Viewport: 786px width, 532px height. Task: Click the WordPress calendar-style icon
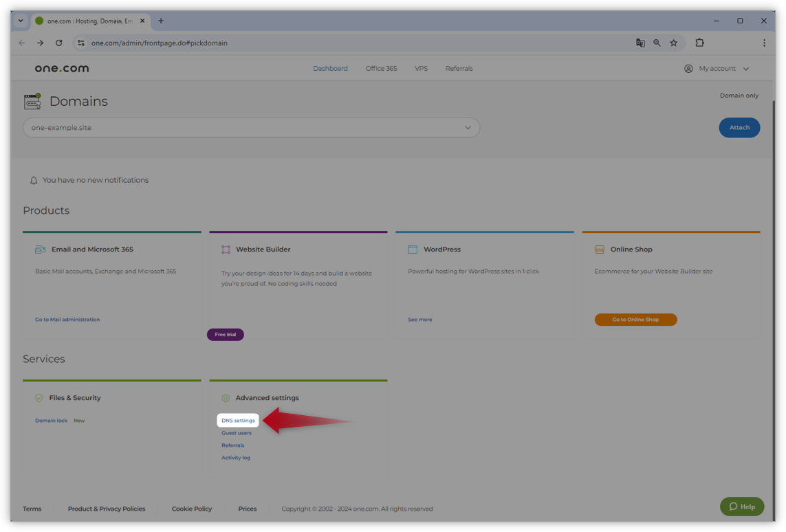411,249
